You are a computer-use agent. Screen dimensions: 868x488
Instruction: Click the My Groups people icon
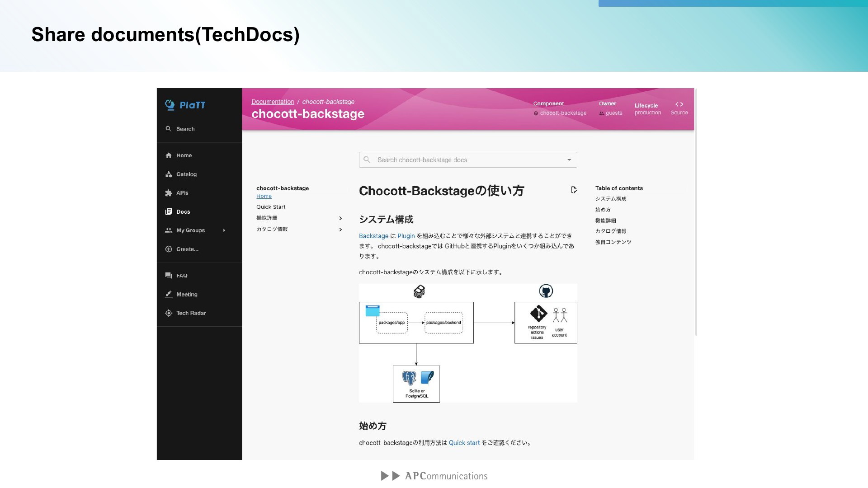click(169, 230)
